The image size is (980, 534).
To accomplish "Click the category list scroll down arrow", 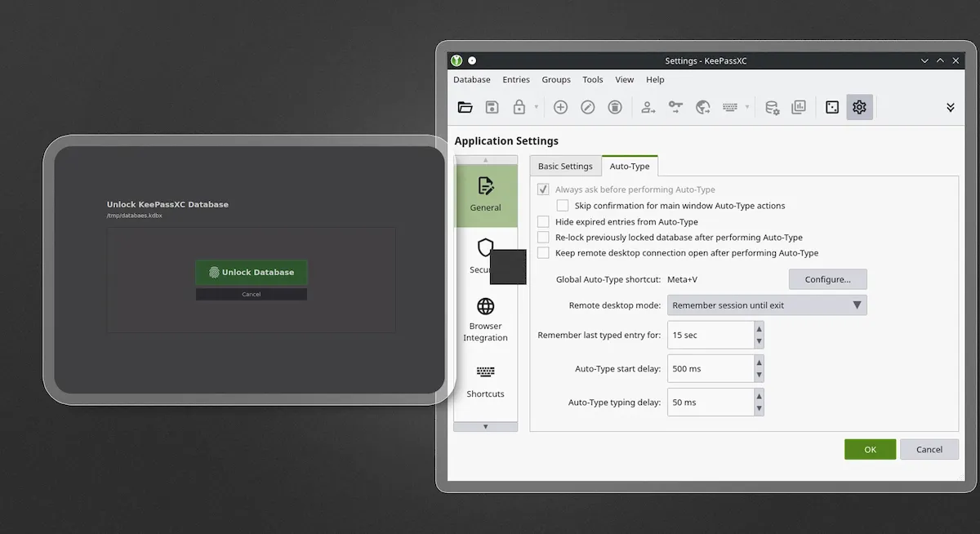I will [486, 426].
